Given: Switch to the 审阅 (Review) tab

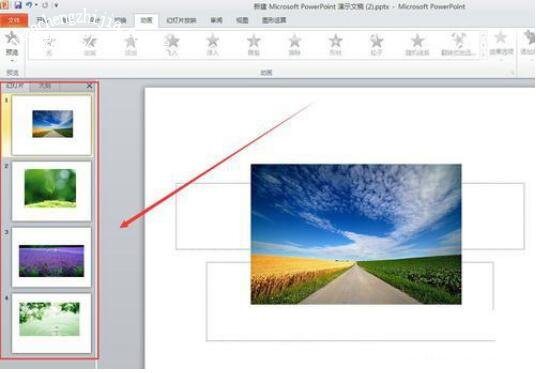Looking at the screenshot, I should (216, 21).
